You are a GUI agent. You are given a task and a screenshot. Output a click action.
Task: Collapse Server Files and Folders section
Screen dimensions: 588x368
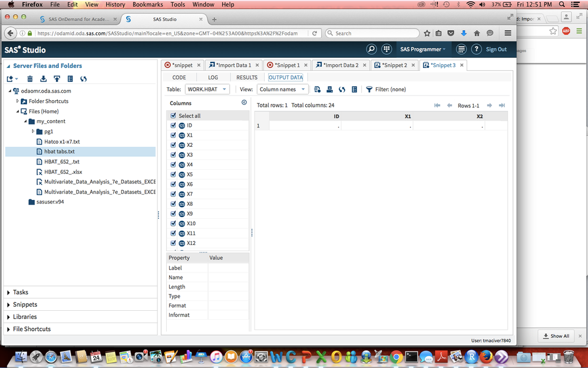pos(8,66)
